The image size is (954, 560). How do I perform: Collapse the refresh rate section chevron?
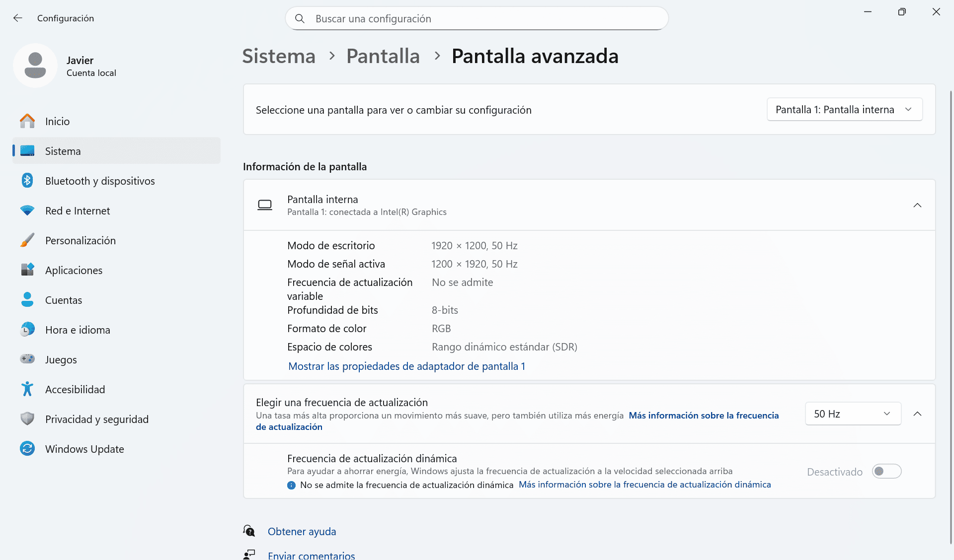[917, 414]
